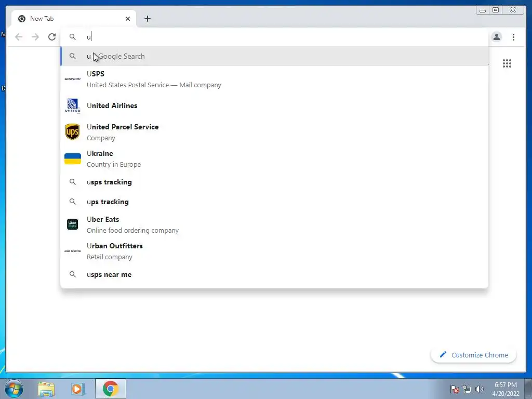Choose the 'usps tracking' suggestion
The height and width of the screenshot is (399, 532).
coord(274,182)
